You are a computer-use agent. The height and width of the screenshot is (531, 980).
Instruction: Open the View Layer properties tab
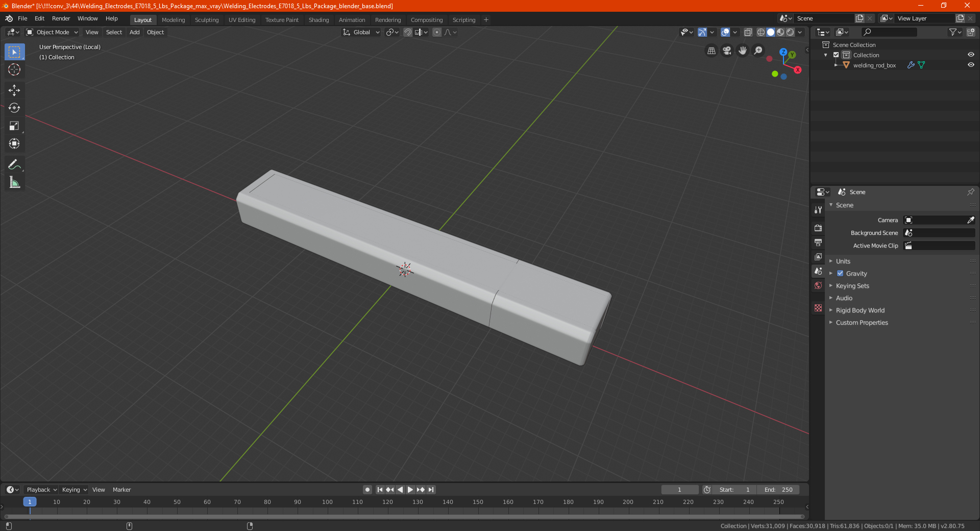(818, 256)
